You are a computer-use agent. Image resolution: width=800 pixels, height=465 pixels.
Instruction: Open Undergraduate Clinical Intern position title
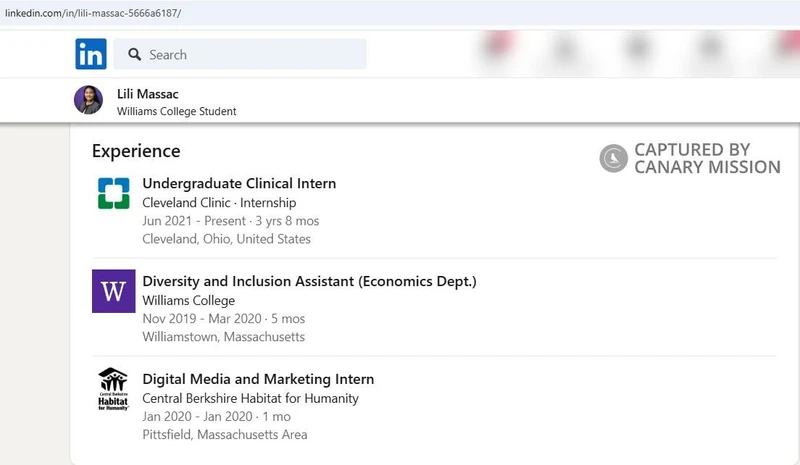pos(239,183)
